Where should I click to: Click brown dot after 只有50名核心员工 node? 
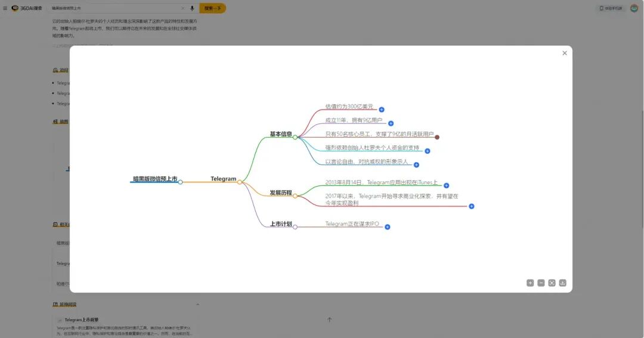(437, 137)
